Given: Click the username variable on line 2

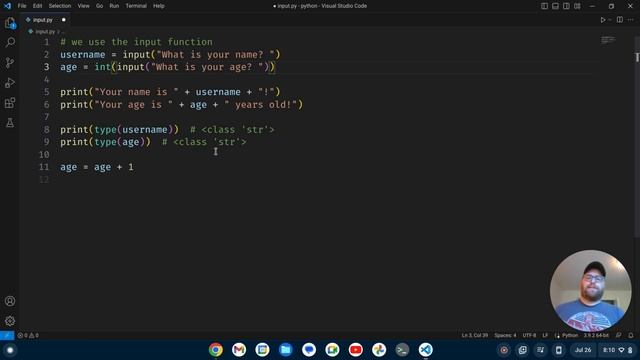Looking at the screenshot, I should (x=82, y=55).
